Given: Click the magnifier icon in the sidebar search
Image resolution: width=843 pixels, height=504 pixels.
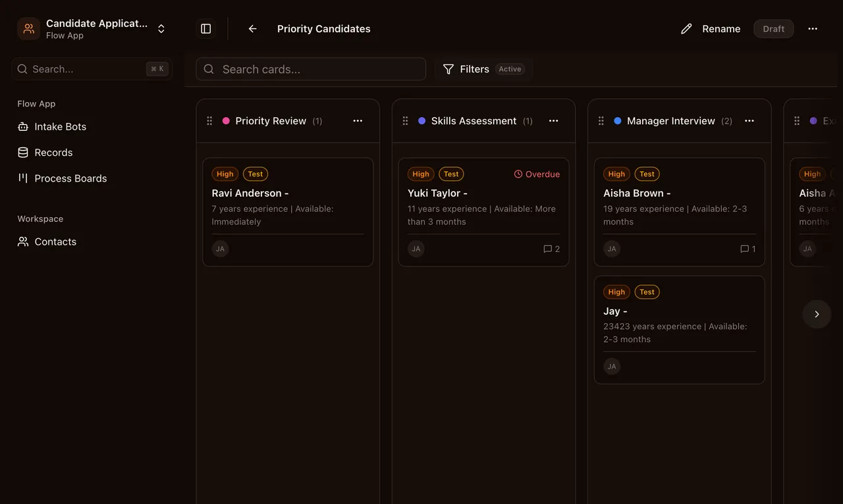Looking at the screenshot, I should point(22,69).
